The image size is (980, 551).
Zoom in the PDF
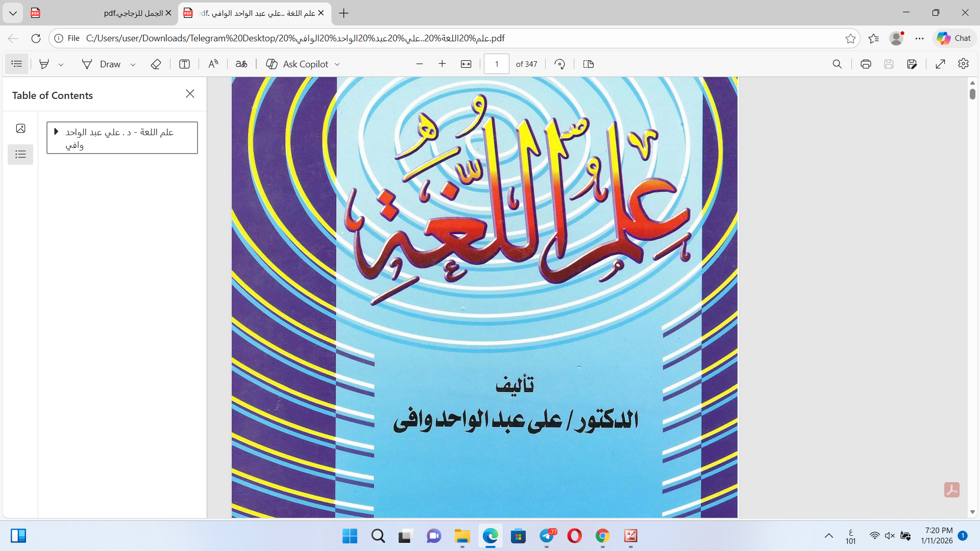[x=442, y=64]
